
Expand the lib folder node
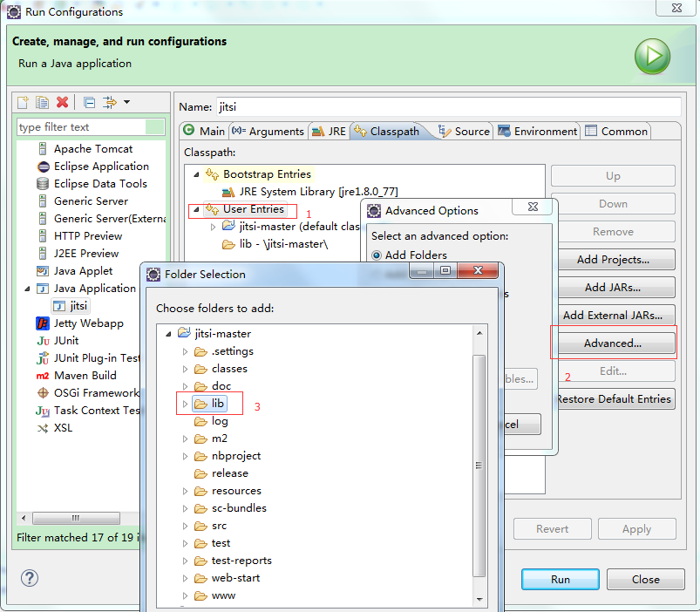[186, 404]
